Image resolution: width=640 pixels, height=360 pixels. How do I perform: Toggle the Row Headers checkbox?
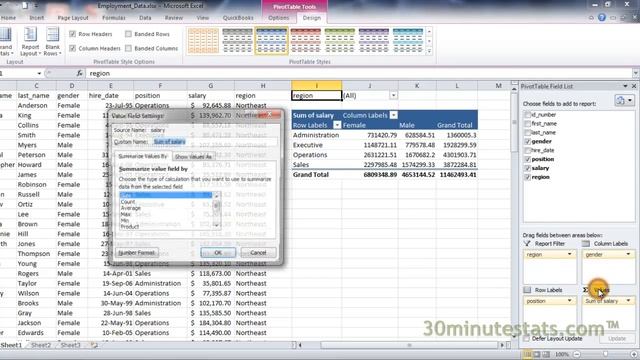[73, 34]
